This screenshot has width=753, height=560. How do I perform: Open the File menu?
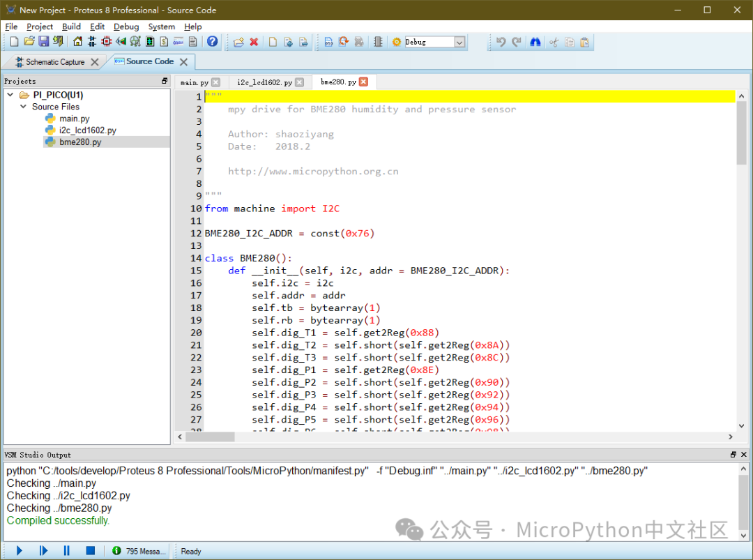click(11, 27)
